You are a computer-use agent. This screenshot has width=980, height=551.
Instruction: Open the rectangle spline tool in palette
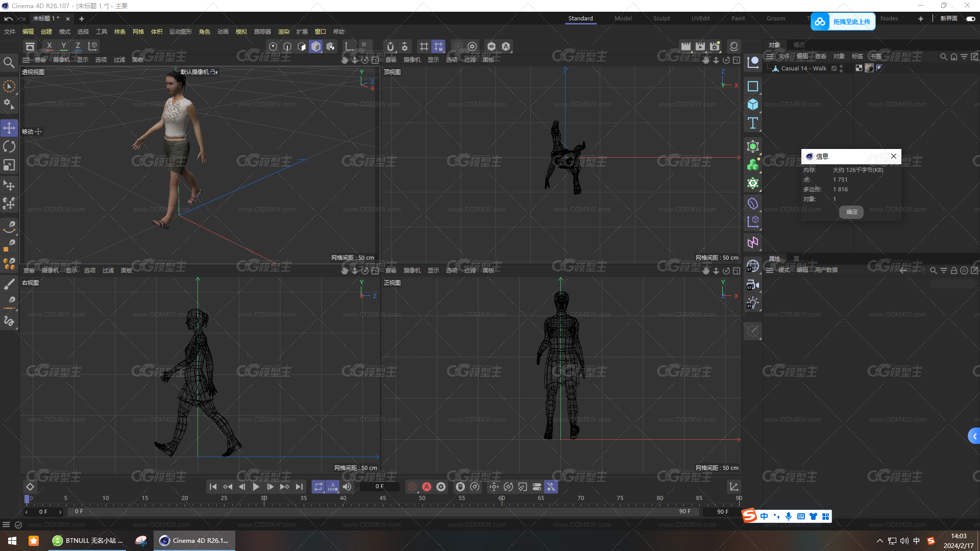pyautogui.click(x=753, y=86)
